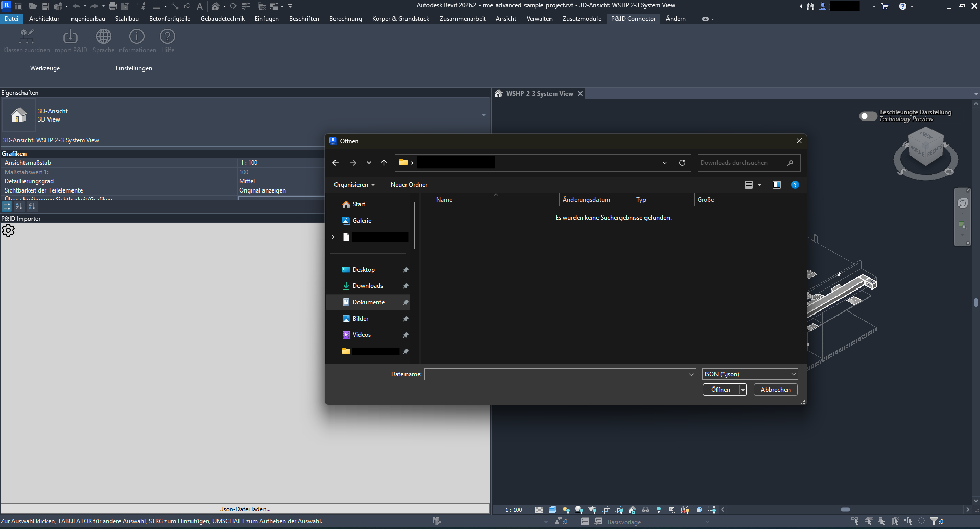
Task: Open the sun path settings in the view control bar
Action: [565, 509]
